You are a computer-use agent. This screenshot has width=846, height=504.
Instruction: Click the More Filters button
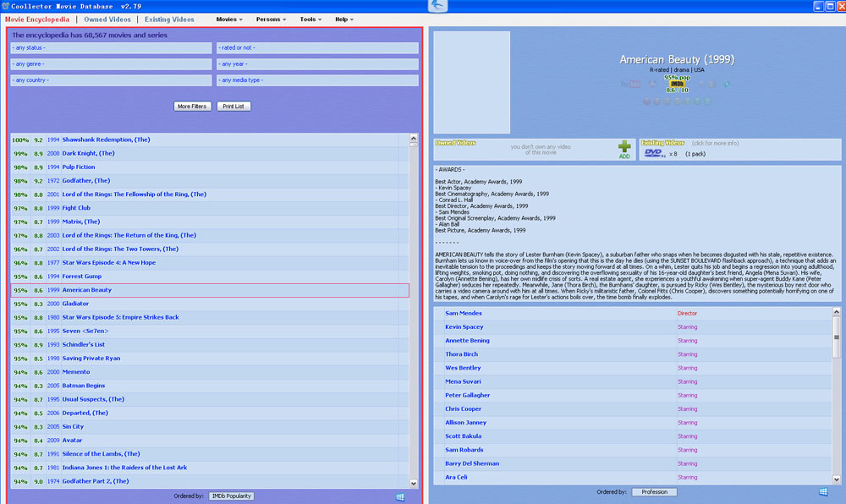pos(192,107)
